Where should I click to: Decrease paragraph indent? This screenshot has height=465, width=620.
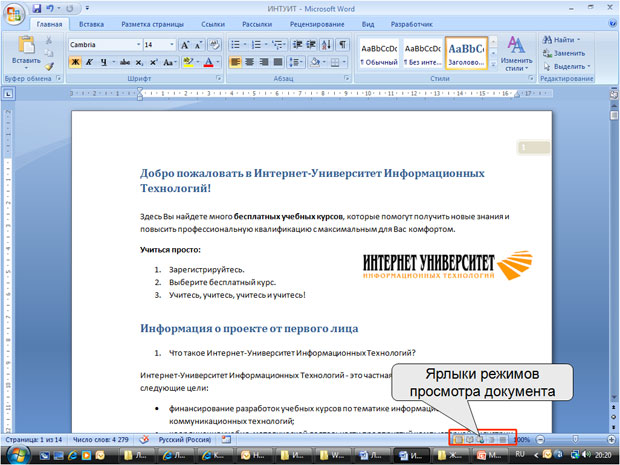tap(298, 45)
